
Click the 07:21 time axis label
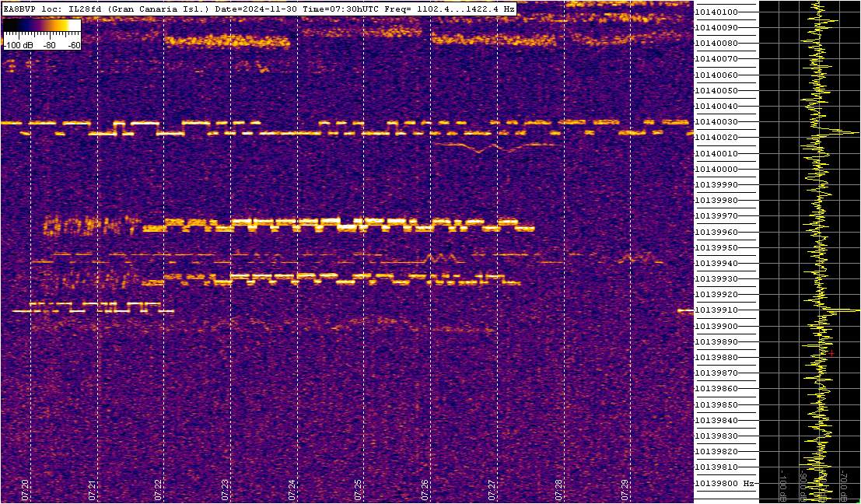coord(93,488)
